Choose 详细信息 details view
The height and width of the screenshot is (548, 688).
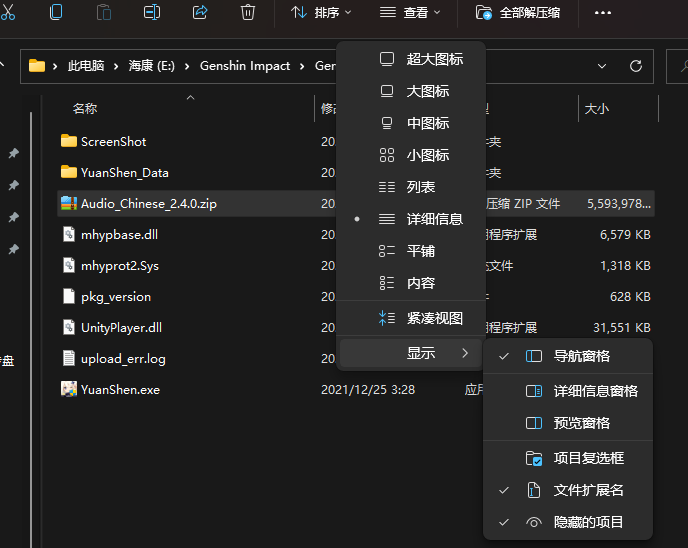[x=411, y=219]
